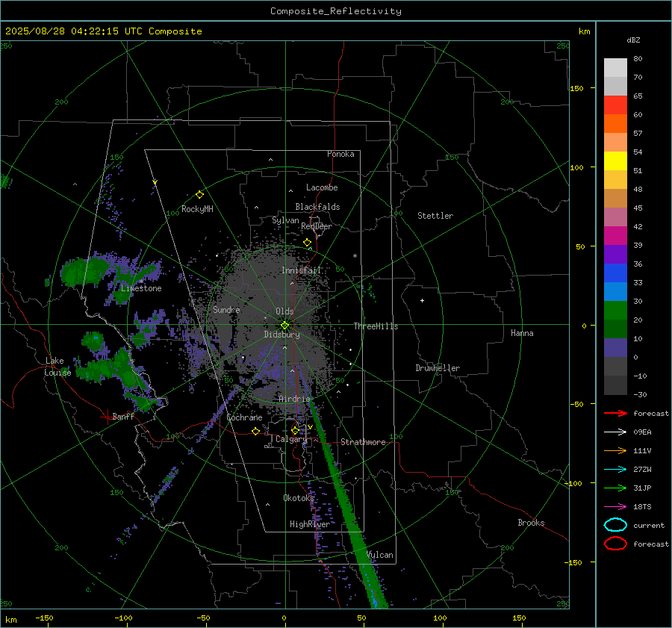The width and height of the screenshot is (672, 628).
Task: Click the 2025/08/28 04:22:15 UTC Composite timestamp
Action: [x=103, y=31]
